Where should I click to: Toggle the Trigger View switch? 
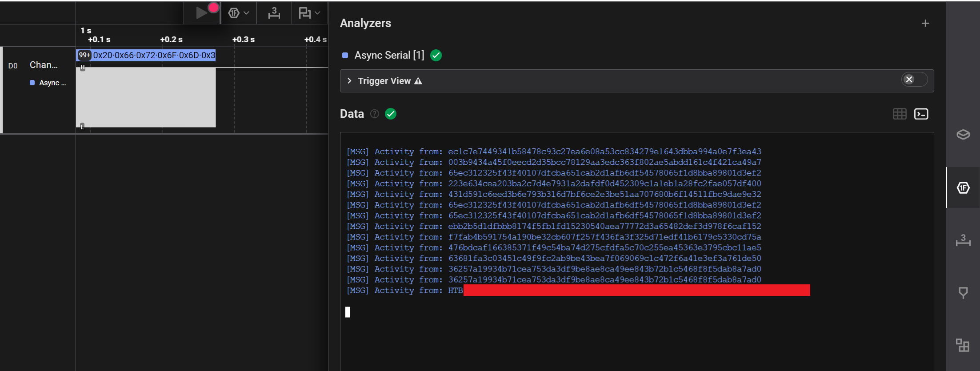pyautogui.click(x=914, y=80)
